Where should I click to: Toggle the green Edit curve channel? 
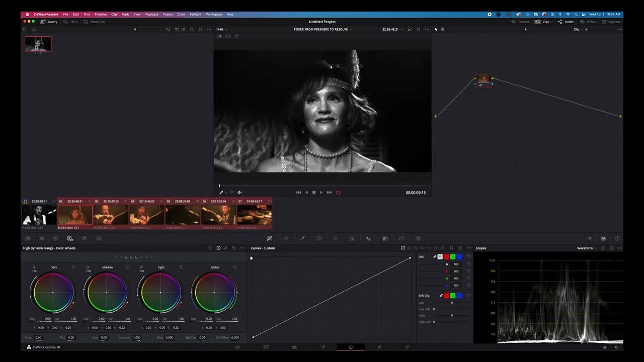point(452,256)
